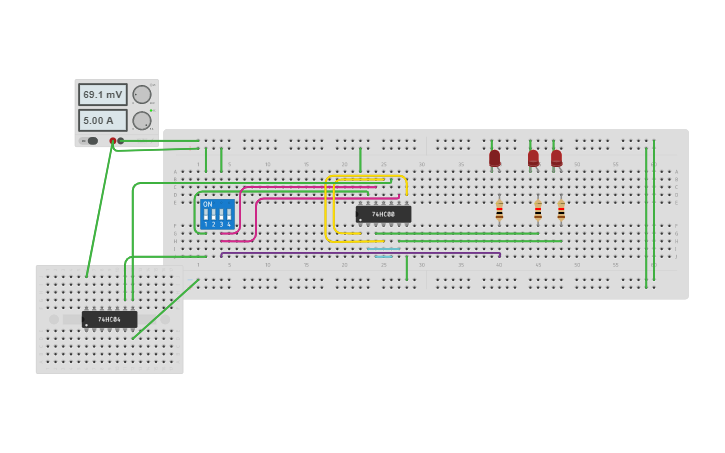Image resolution: width=725 pixels, height=453 pixels.
Task: Toggle DIP switch number 2
Action: click(x=213, y=215)
